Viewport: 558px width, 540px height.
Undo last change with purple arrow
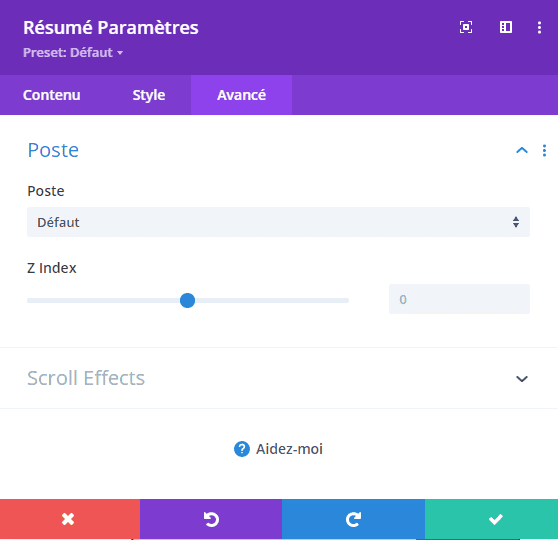pyautogui.click(x=211, y=519)
